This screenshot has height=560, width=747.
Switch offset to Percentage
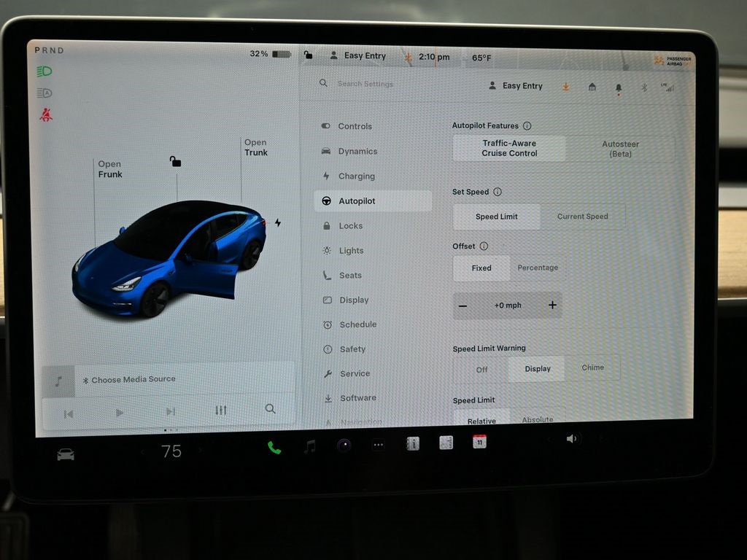538,268
